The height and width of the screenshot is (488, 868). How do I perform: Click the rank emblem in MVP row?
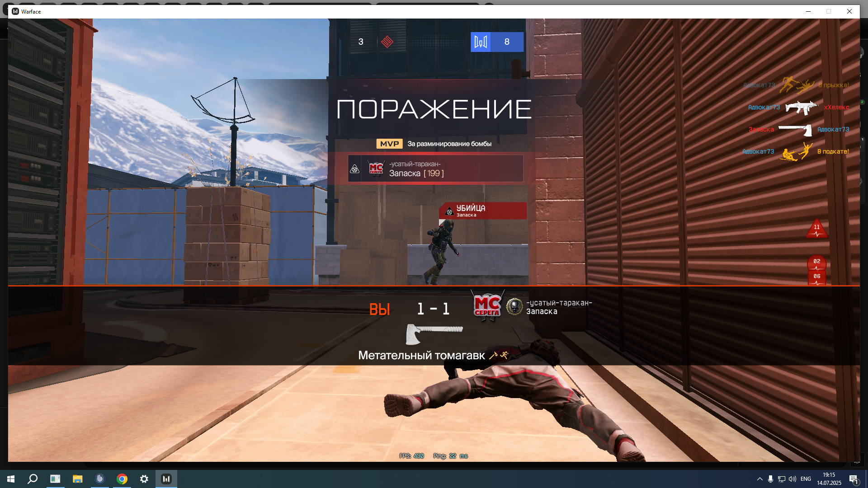355,169
